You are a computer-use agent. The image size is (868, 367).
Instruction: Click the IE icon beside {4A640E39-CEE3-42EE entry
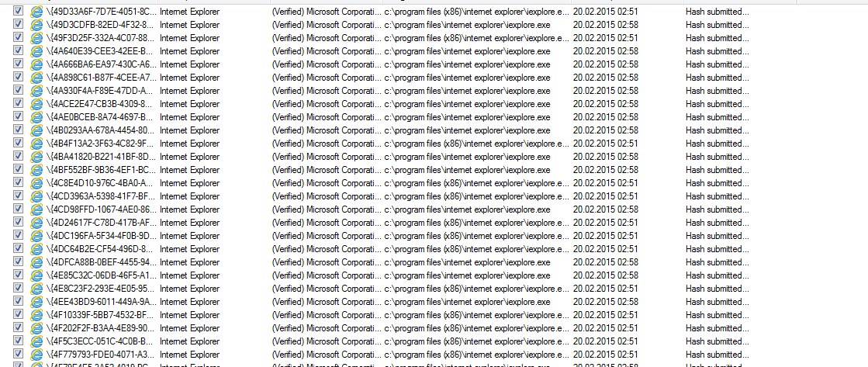click(36, 51)
